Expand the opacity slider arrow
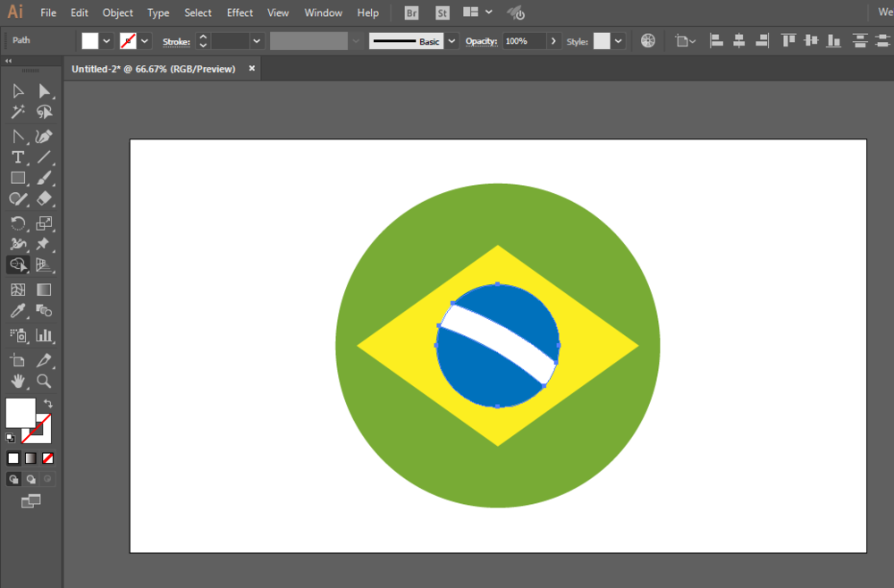The height and width of the screenshot is (588, 894). point(552,41)
